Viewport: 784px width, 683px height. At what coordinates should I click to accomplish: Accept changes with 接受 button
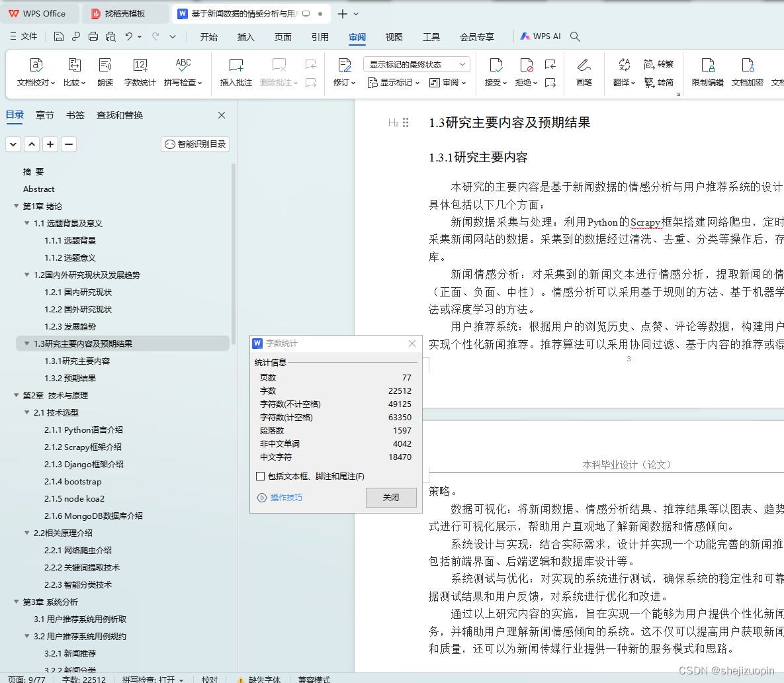pyautogui.click(x=496, y=73)
